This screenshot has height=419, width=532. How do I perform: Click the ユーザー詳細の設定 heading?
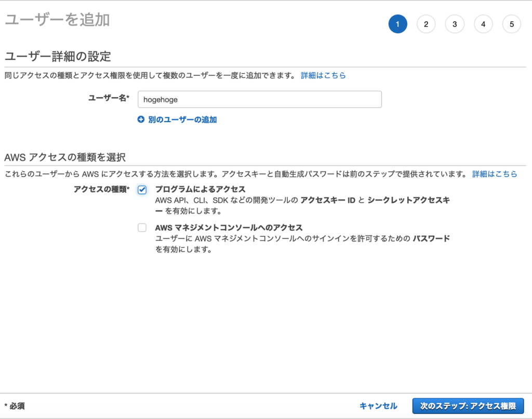tap(58, 56)
